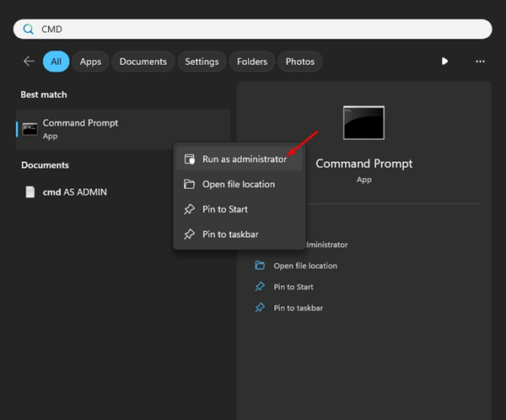
Task: Select the All filter tab
Action: [56, 62]
